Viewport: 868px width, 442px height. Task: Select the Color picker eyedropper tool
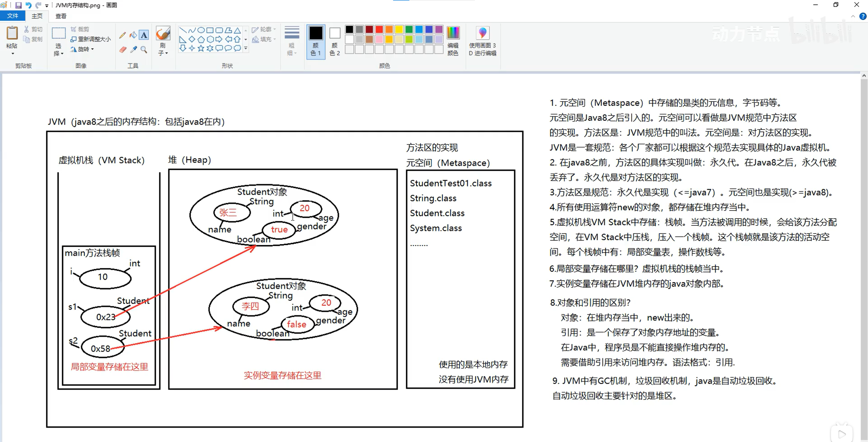[133, 50]
